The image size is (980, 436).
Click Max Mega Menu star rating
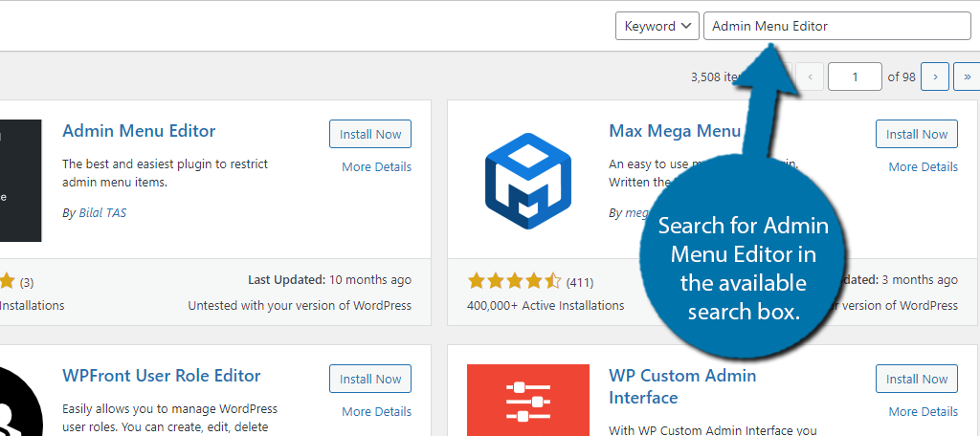tap(514, 282)
